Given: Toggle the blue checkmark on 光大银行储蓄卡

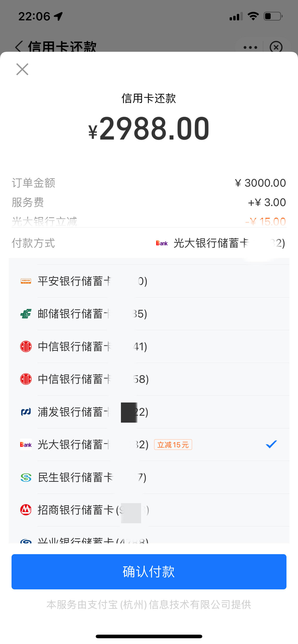Looking at the screenshot, I should coord(271,444).
